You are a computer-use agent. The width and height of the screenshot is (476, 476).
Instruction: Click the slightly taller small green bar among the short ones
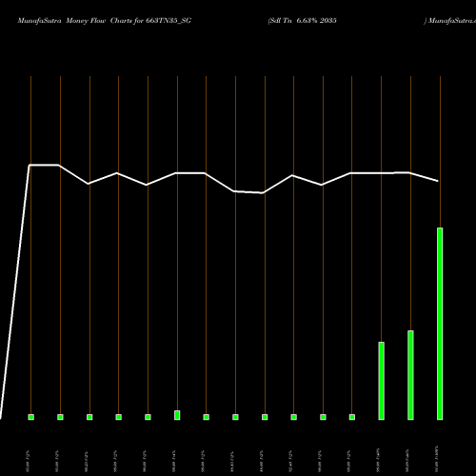177,415
